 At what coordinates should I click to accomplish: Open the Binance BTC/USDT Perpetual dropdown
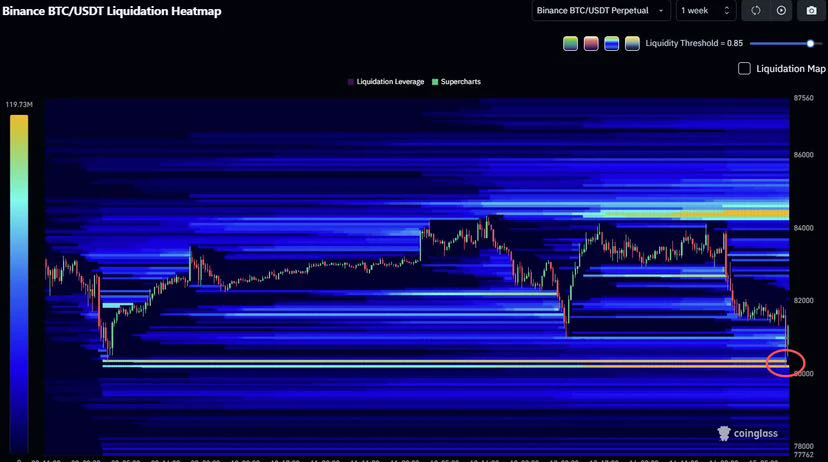[601, 11]
